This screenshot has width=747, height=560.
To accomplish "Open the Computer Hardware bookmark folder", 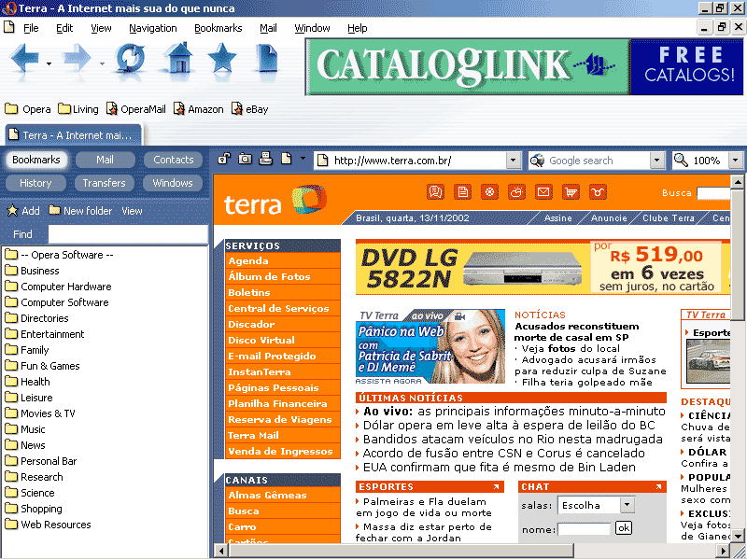I will 65,287.
